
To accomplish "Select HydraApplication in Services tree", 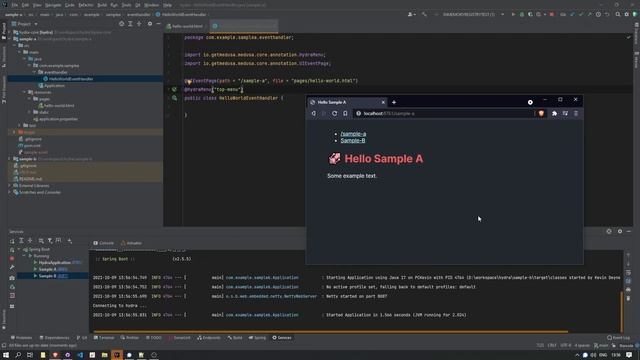I will coord(54,263).
